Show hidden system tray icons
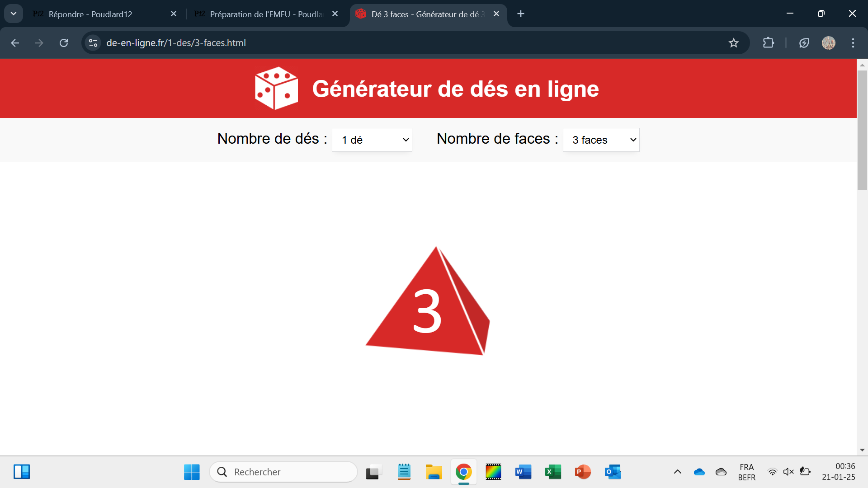This screenshot has width=868, height=488. 677,472
